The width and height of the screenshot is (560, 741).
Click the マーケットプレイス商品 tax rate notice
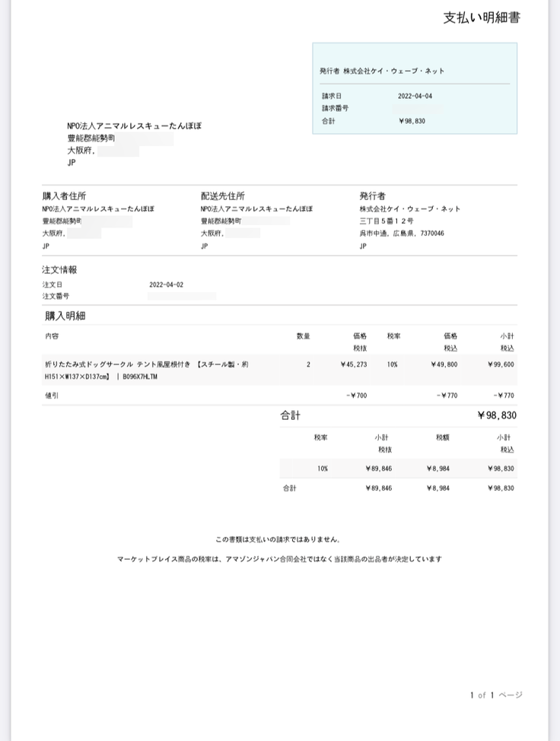pos(279,559)
